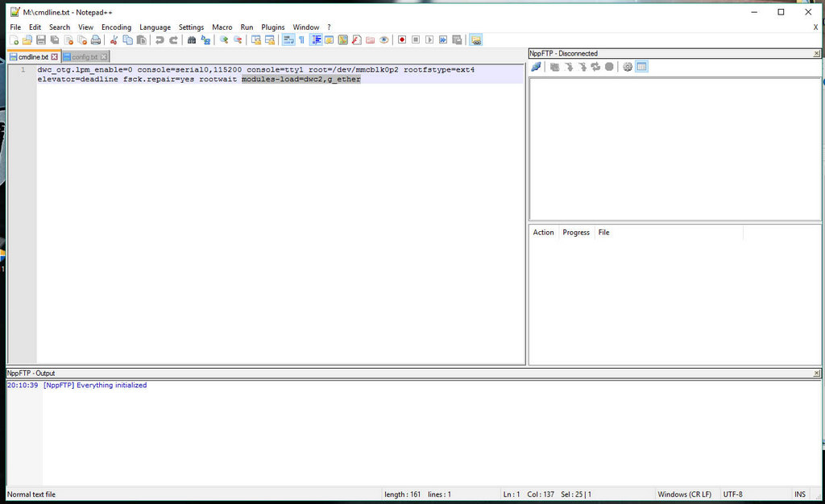Screen dimensions: 825x504
Task: Close the NppFTP Disconnected panel
Action: tap(817, 53)
